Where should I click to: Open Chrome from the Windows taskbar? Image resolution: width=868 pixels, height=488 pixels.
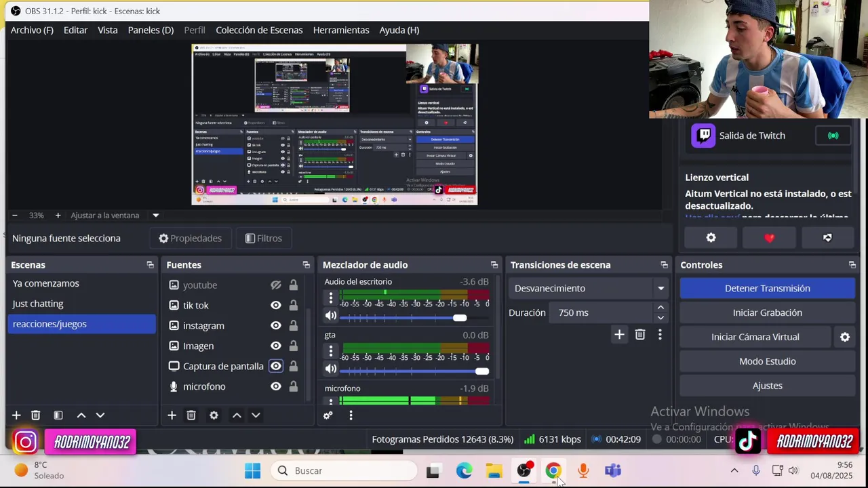tap(553, 470)
